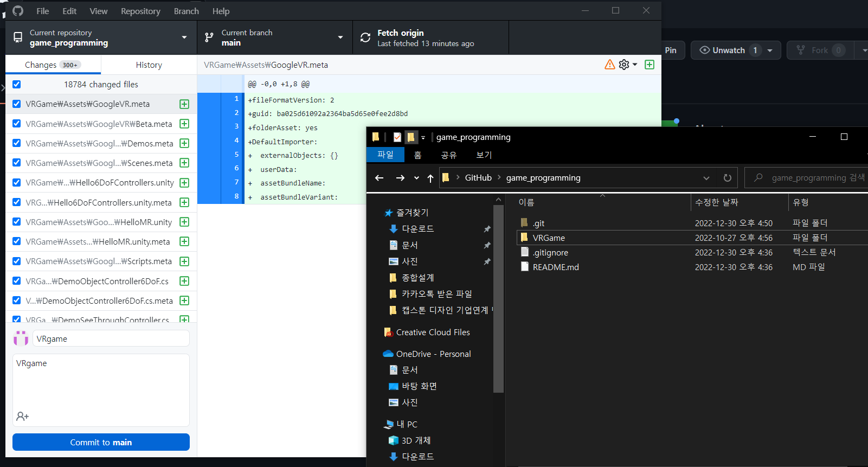
Task: Select the VRGame folder in Explorer
Action: click(x=549, y=238)
